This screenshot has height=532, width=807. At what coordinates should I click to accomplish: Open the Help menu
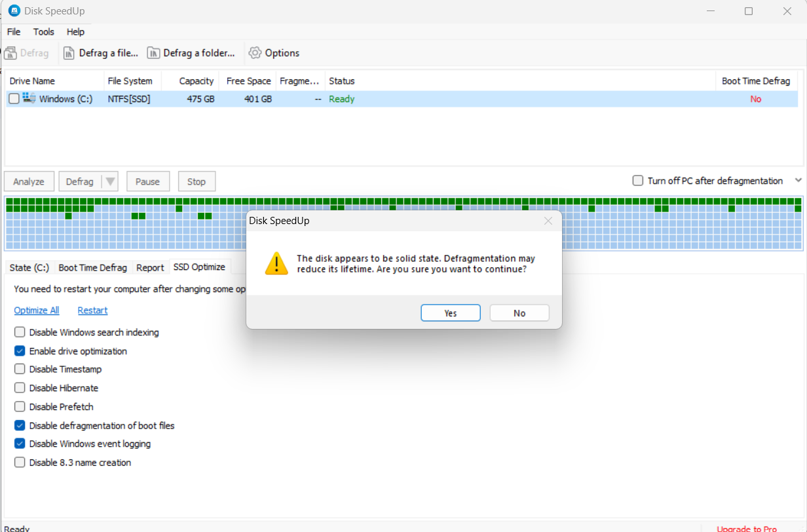[x=75, y=31]
